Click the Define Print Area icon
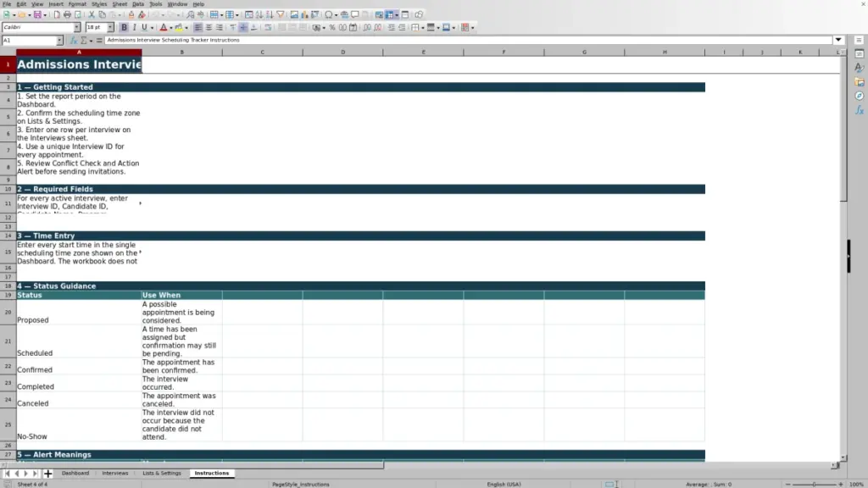 [379, 14]
